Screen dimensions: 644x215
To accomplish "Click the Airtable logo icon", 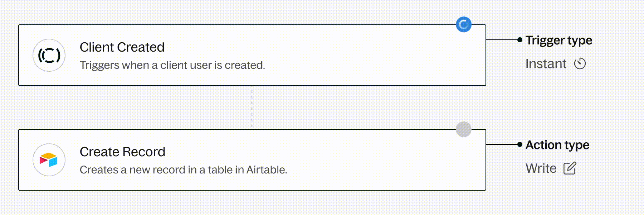I will click(49, 160).
